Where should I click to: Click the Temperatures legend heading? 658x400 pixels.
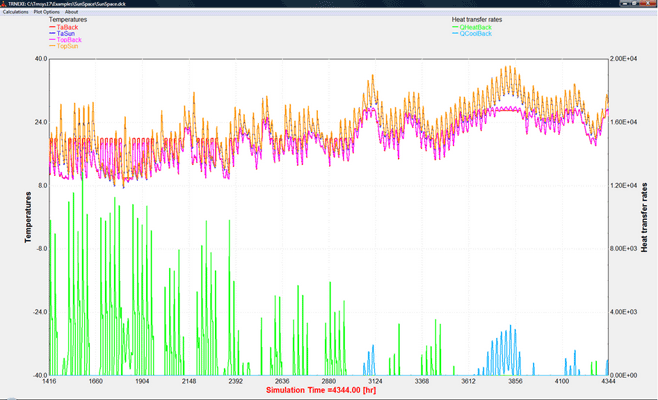click(x=68, y=19)
